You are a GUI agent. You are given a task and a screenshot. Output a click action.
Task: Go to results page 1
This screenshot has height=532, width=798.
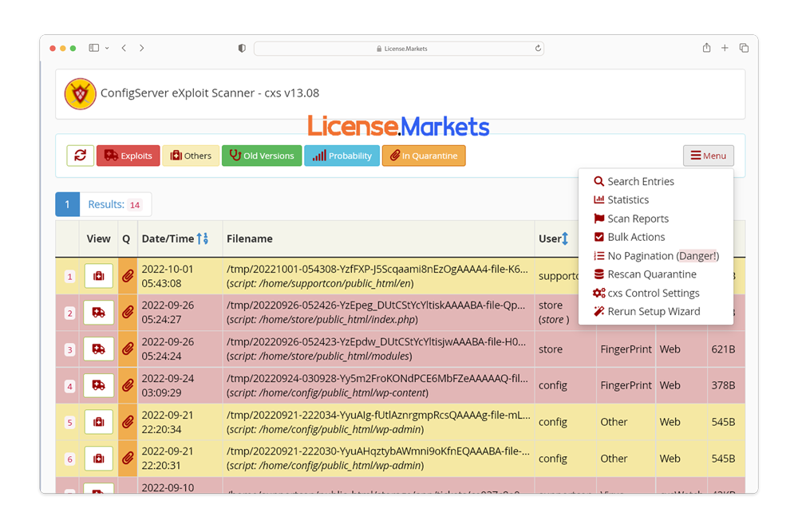coord(67,204)
